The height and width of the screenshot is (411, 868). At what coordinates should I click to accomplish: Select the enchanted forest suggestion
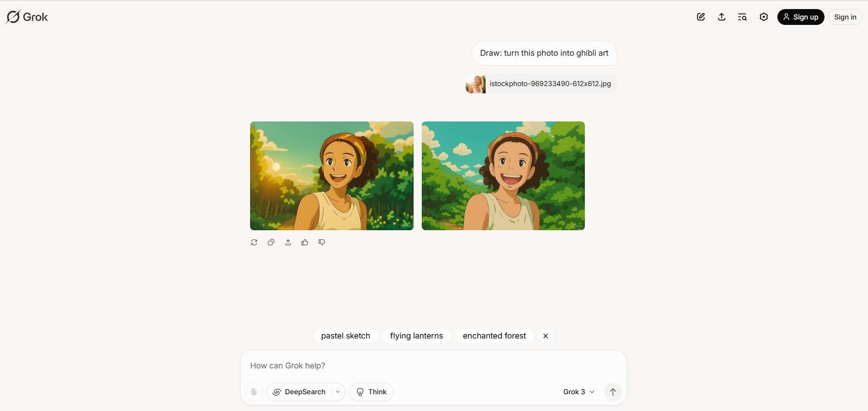coord(494,336)
